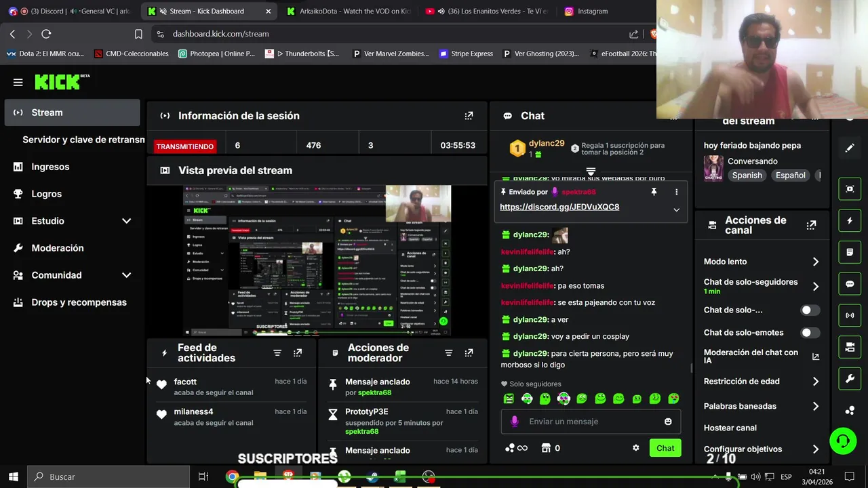Open Servidor y clave de retransmisión
The image size is (868, 488).
coord(83,140)
